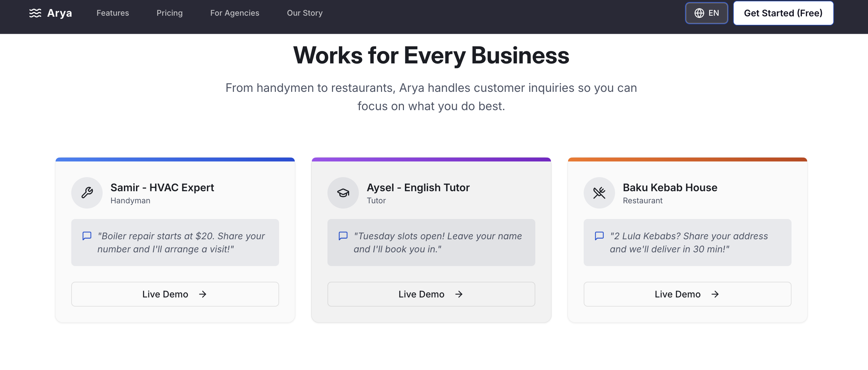Click the Tuesday slots message on Aysel's card
The image size is (868, 370).
click(x=431, y=242)
